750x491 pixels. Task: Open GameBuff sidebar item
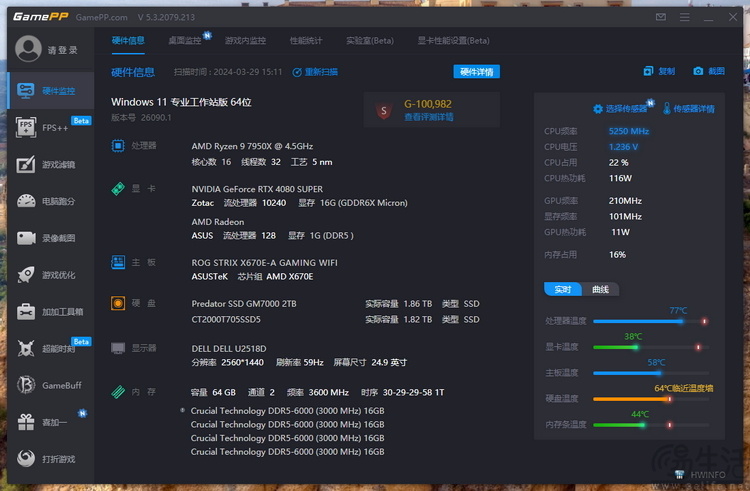51,385
